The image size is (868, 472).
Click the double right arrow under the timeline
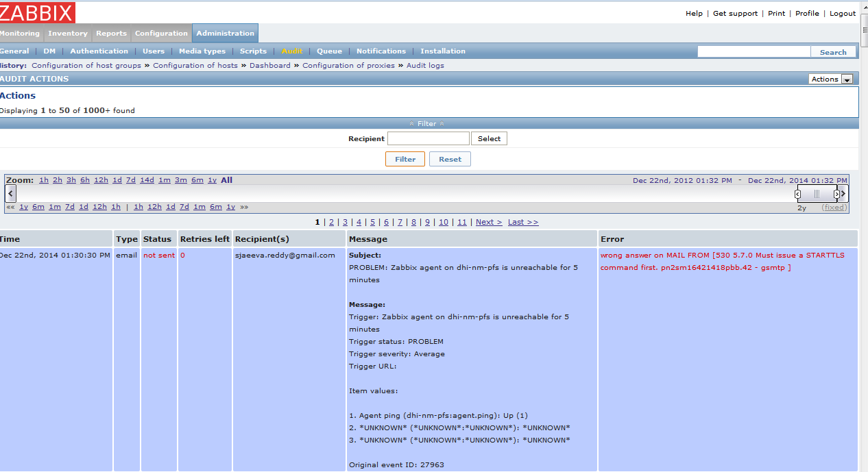pos(244,207)
